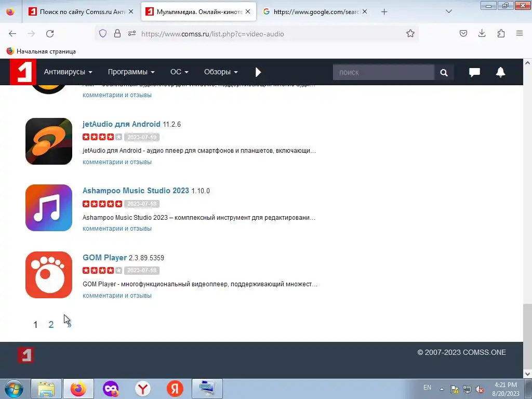Open Начальная страница bookmark
This screenshot has height=399, width=532.
tap(41, 51)
